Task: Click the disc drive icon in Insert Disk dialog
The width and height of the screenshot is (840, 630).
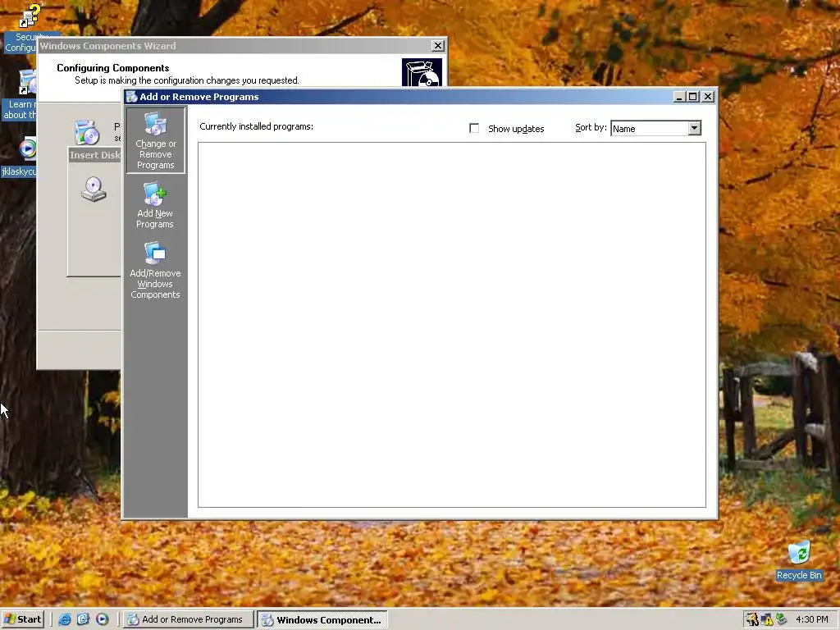Action: point(94,189)
